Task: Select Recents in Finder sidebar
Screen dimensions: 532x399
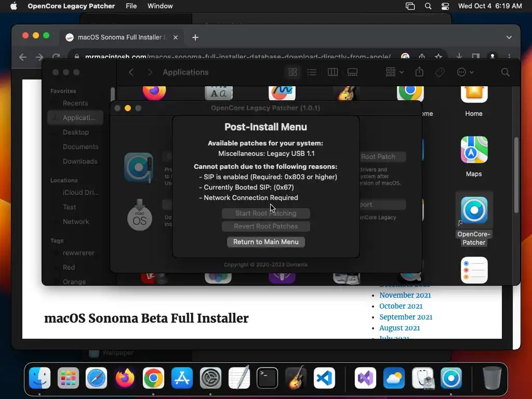Action: click(75, 103)
